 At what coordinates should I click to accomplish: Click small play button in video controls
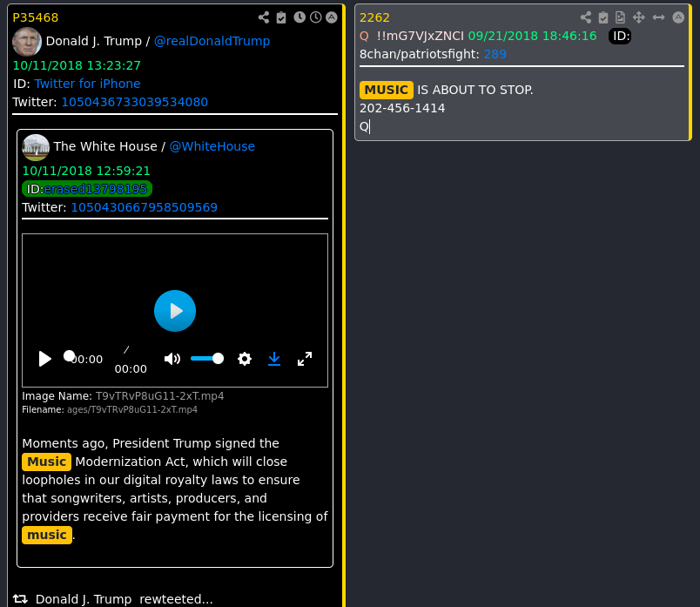[44, 359]
